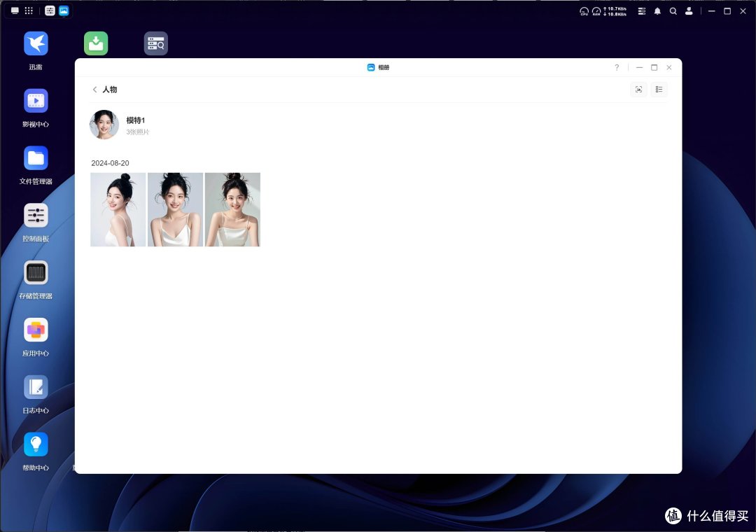Screen dimensions: 756x532
Task: Open the green download app icon
Action: pyautogui.click(x=96, y=44)
